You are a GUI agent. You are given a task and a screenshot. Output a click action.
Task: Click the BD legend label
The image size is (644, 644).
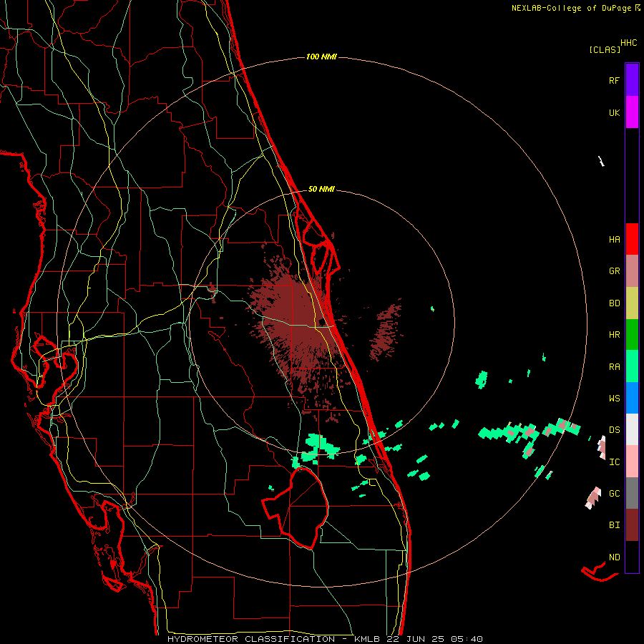coord(614,303)
